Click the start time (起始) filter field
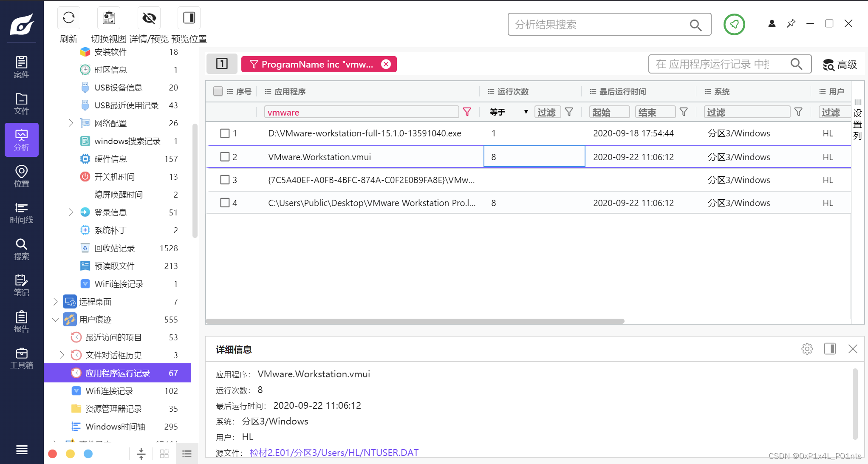Image resolution: width=868 pixels, height=464 pixels. coord(610,112)
